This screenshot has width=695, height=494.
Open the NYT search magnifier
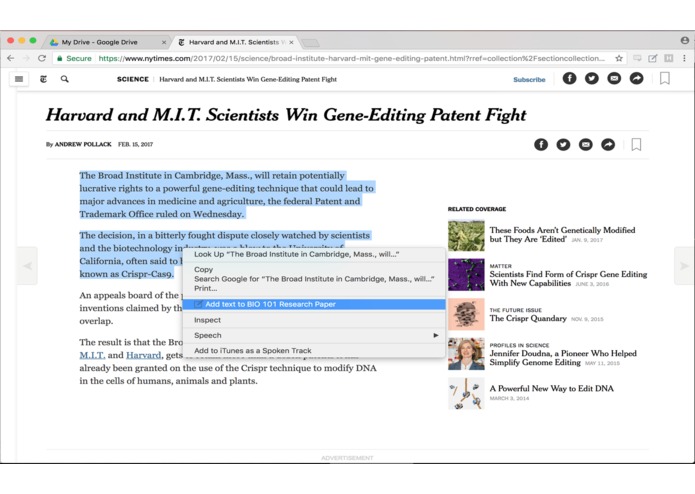pyautogui.click(x=65, y=79)
